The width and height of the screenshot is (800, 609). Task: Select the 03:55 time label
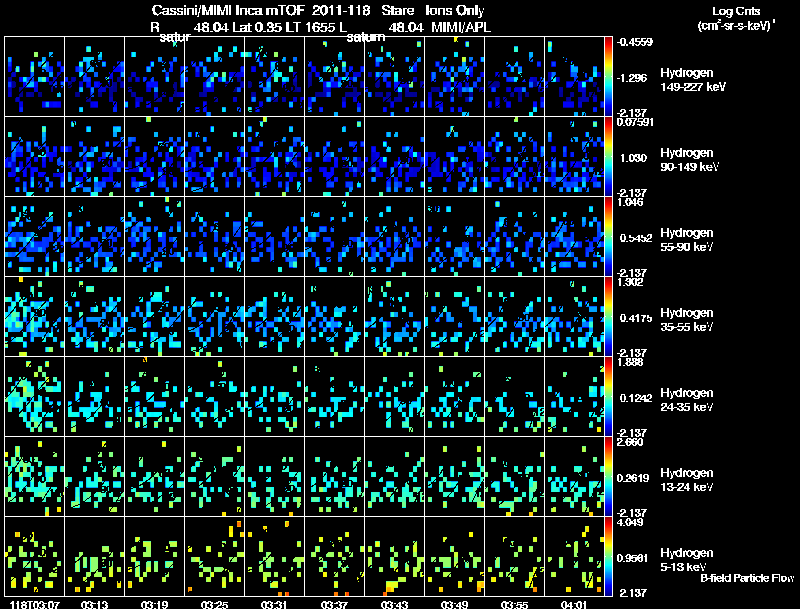(x=514, y=605)
